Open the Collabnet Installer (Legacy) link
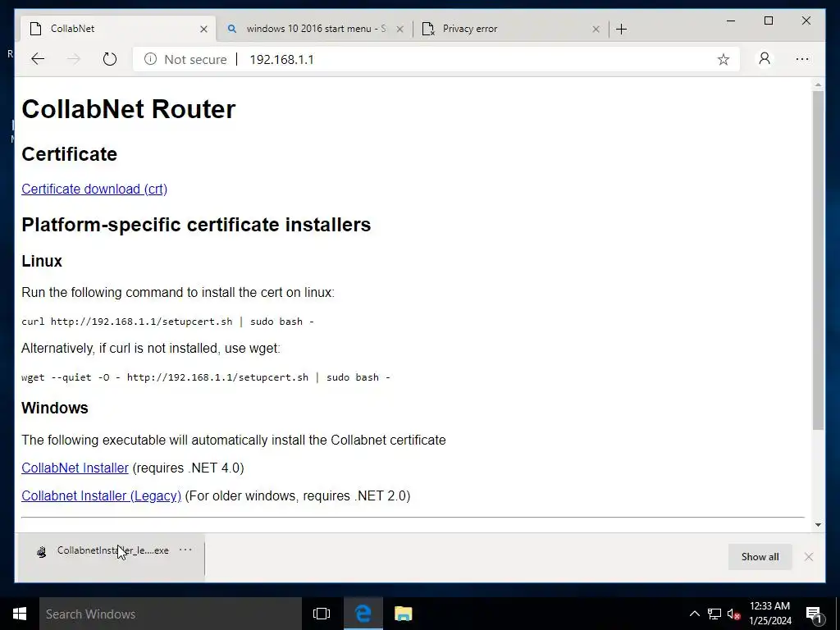Viewport: 840px width, 630px height. (x=101, y=495)
